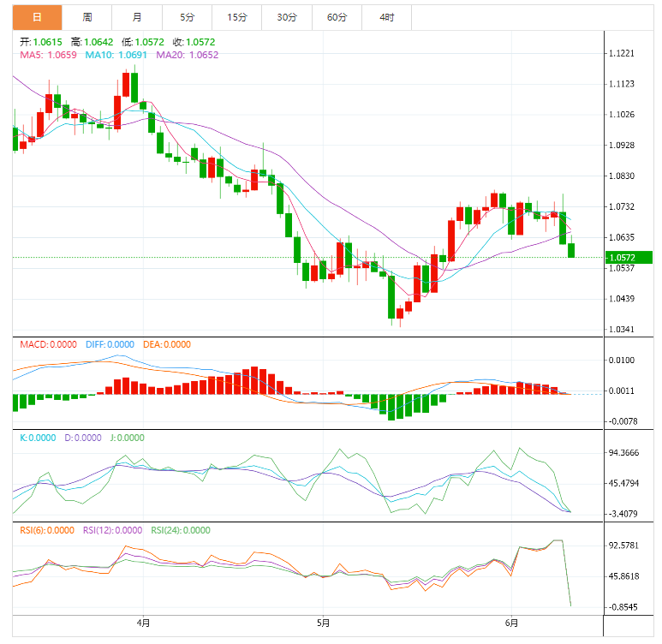This screenshot has width=662, height=644.
Task: Click the 低:1.0572 low price value
Action: point(143,42)
